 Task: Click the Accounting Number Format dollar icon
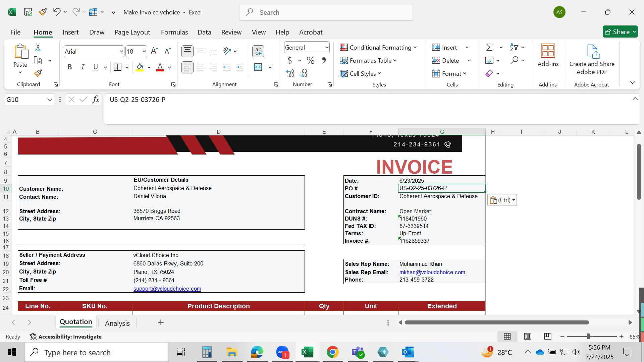pyautogui.click(x=290, y=60)
